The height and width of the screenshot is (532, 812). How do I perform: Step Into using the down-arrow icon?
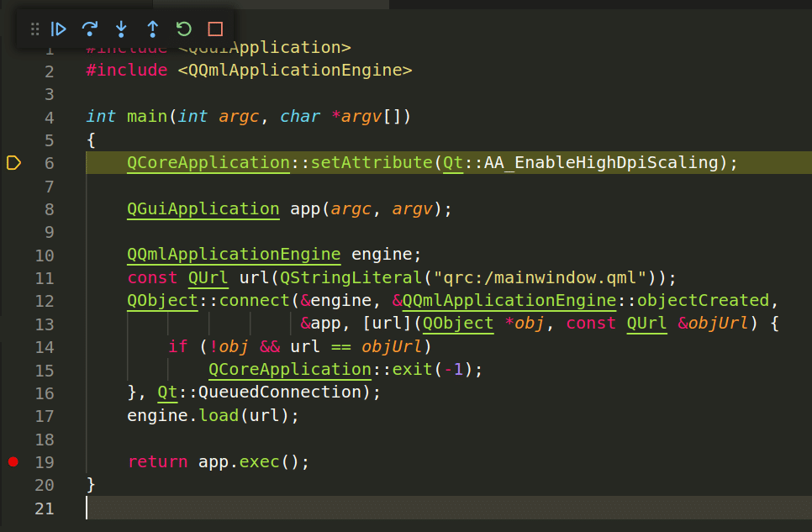click(x=121, y=29)
